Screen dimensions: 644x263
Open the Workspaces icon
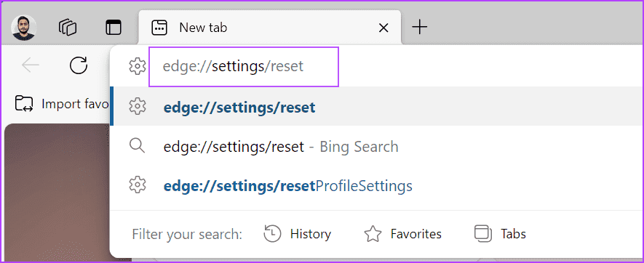pyautogui.click(x=68, y=28)
